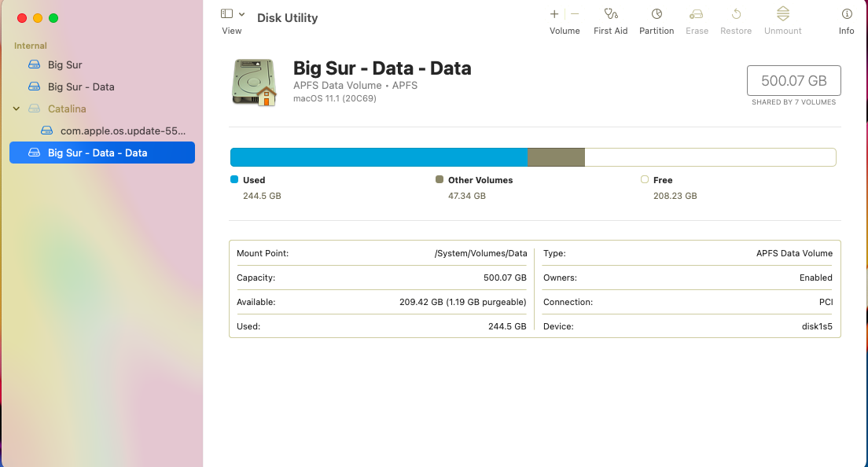Open the View sidebar options icon
The width and height of the screenshot is (868, 467).
[x=226, y=14]
